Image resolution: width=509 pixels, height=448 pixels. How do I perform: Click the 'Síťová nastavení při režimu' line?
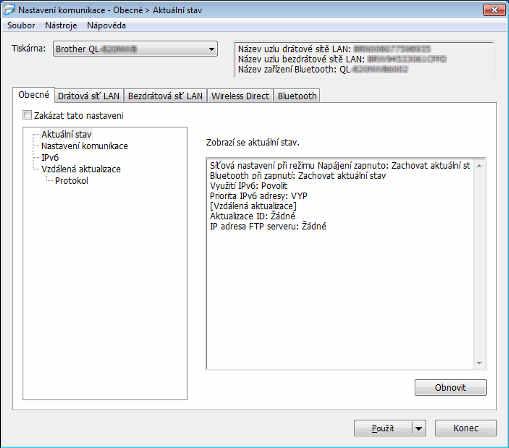coord(340,165)
